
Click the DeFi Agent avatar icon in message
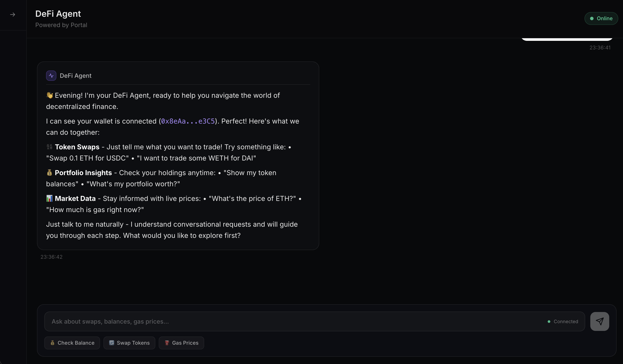click(x=51, y=76)
